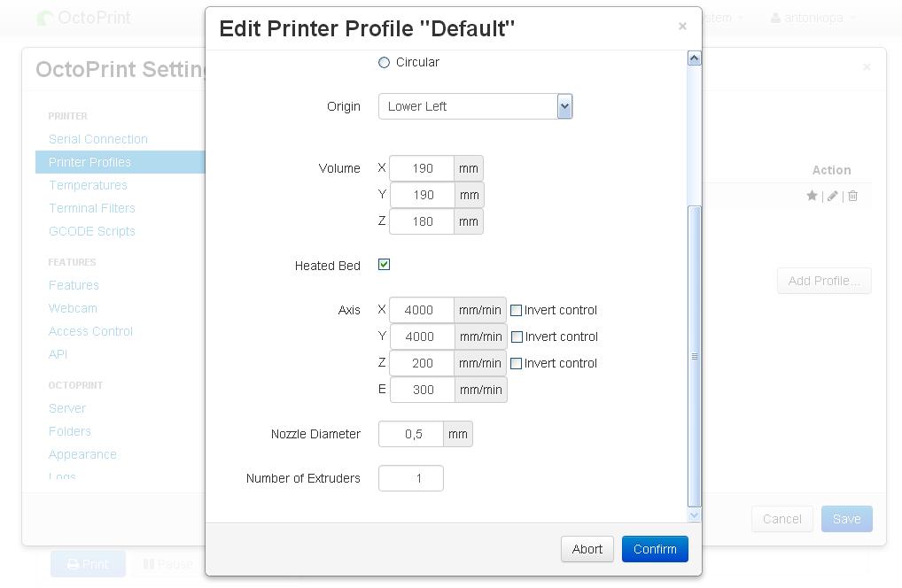Enable Invert control for Y axis
The width and height of the screenshot is (902, 588).
pos(517,337)
